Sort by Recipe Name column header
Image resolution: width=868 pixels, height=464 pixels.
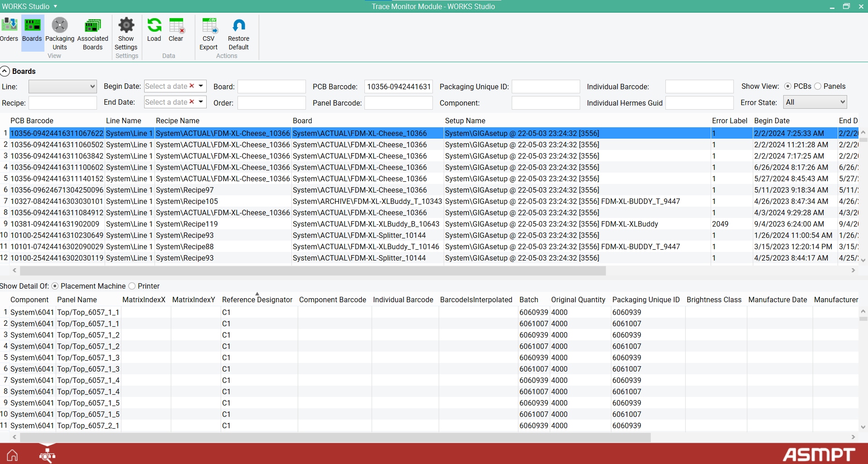pyautogui.click(x=178, y=121)
